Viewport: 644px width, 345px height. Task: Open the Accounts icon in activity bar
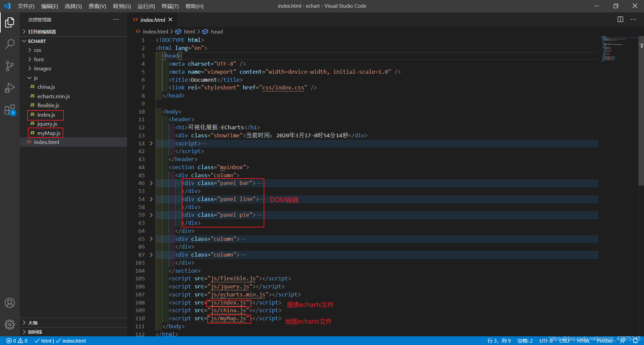(10, 303)
